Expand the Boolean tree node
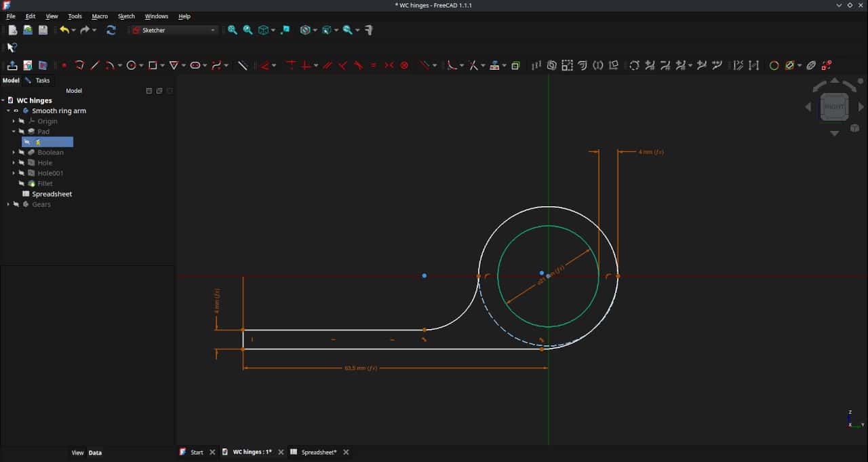The image size is (868, 462). click(x=14, y=153)
